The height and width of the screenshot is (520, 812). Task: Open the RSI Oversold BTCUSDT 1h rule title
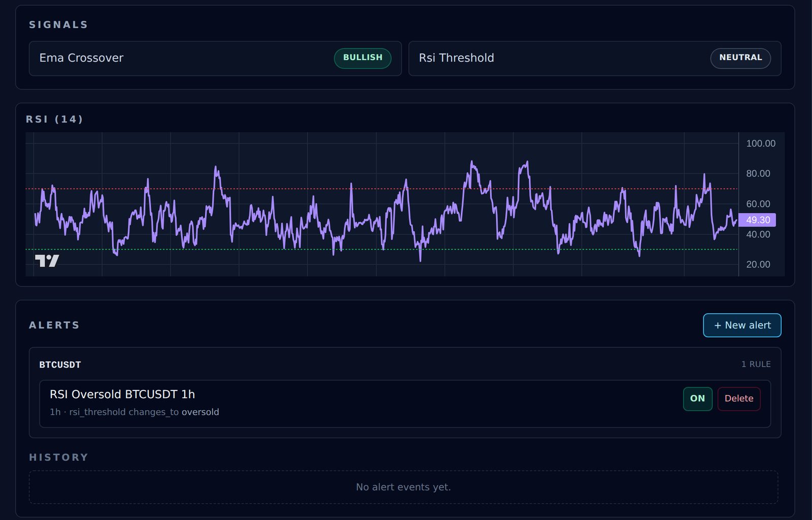(122, 395)
